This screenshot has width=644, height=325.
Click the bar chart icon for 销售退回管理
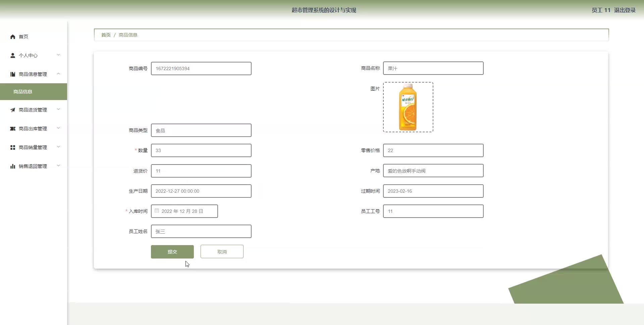tap(13, 166)
